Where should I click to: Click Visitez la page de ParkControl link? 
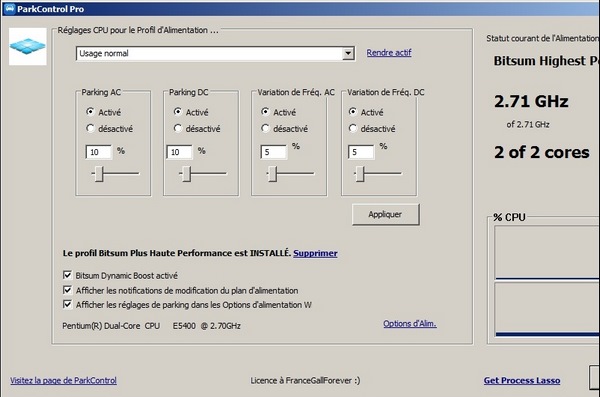(x=64, y=380)
